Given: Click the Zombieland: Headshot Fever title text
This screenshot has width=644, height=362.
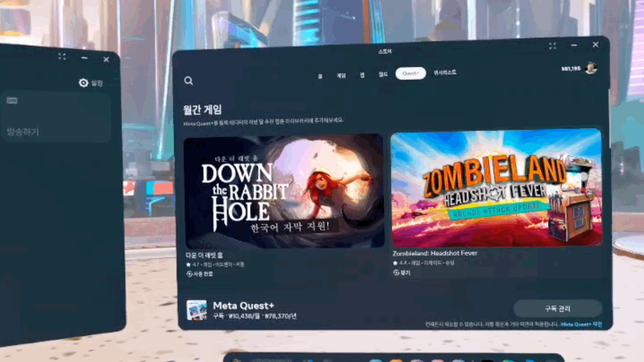Looking at the screenshot, I should 435,253.
